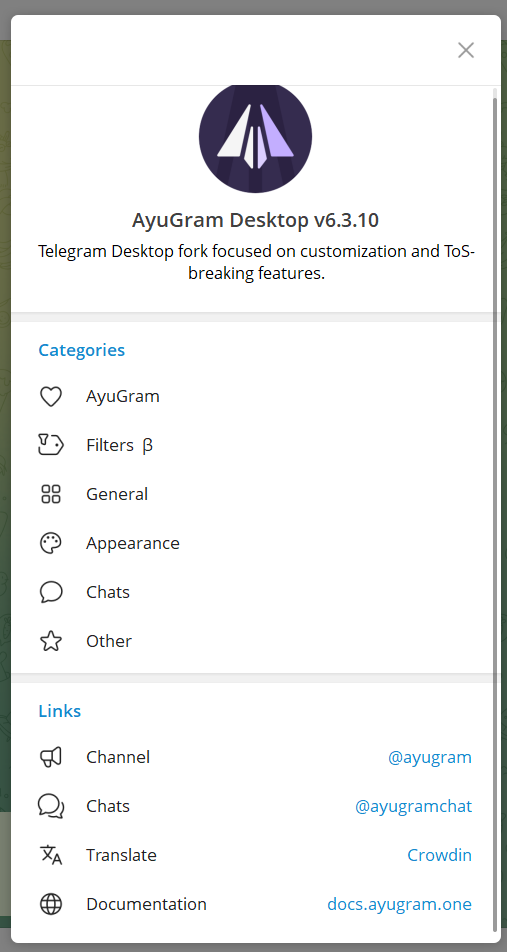Click the Chats speech bubble icon in Categories
This screenshot has height=952, width=507.
[x=51, y=592]
